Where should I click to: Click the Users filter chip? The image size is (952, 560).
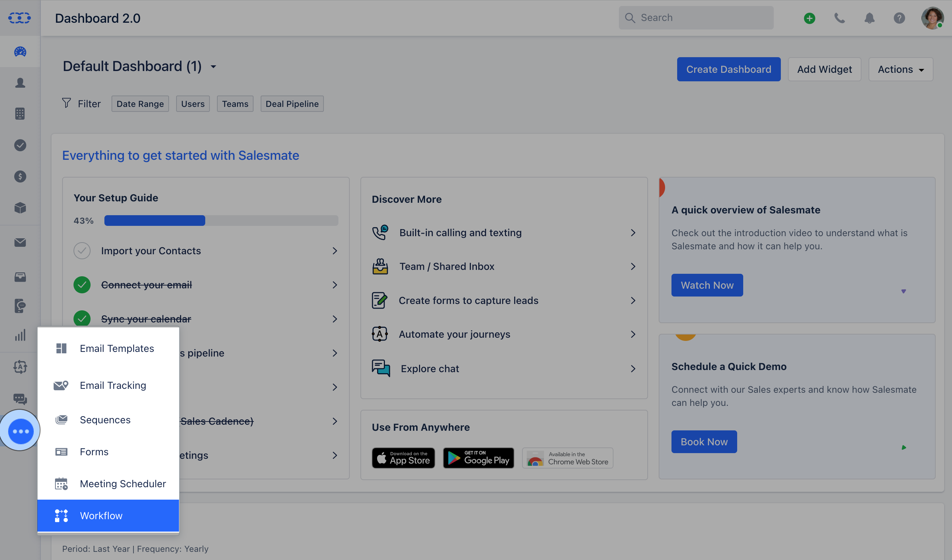[193, 104]
